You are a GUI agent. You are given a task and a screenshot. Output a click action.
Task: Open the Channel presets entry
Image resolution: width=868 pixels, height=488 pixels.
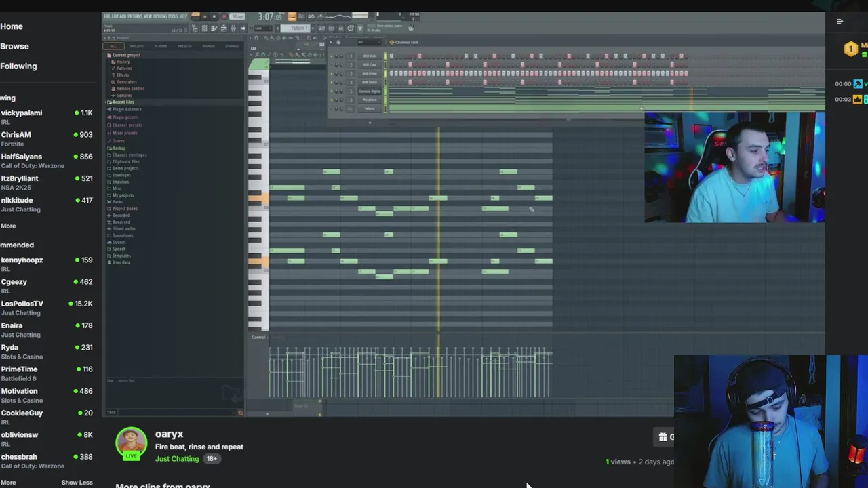125,125
